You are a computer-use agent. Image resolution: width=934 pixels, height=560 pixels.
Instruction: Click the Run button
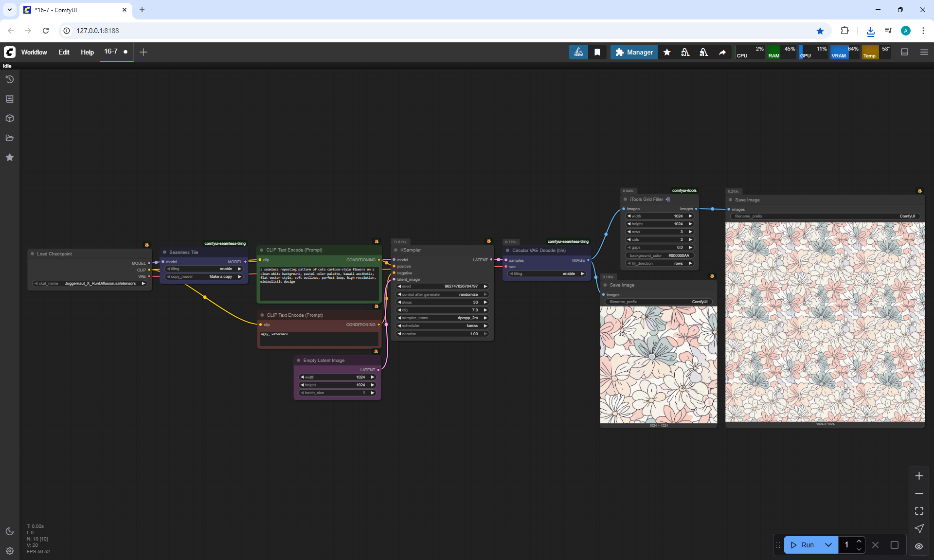pos(803,545)
